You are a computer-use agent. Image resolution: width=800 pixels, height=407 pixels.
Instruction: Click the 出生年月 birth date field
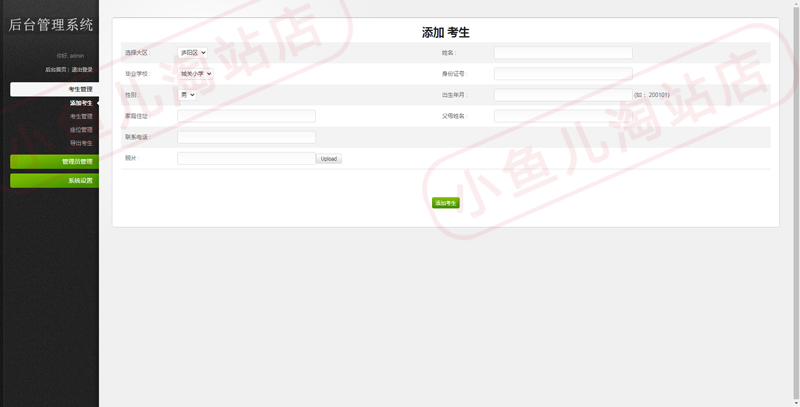click(x=563, y=95)
